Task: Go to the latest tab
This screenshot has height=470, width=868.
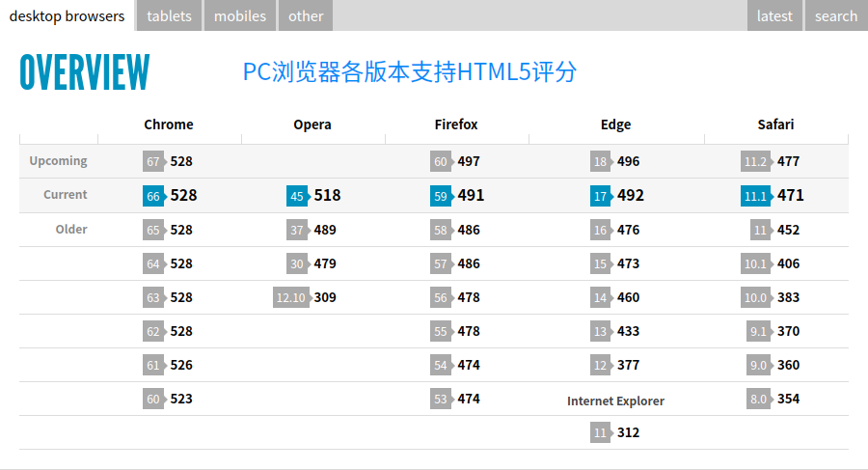Action: point(774,15)
